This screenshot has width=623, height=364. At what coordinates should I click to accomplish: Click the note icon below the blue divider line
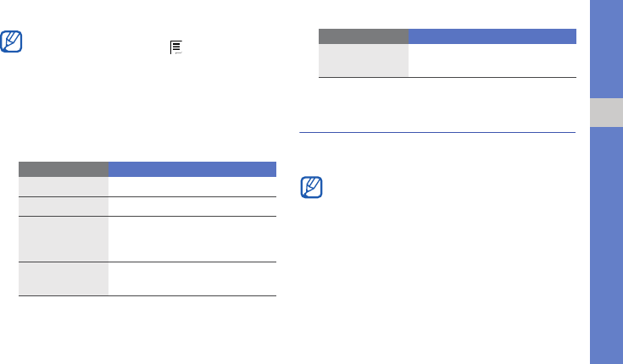311,189
